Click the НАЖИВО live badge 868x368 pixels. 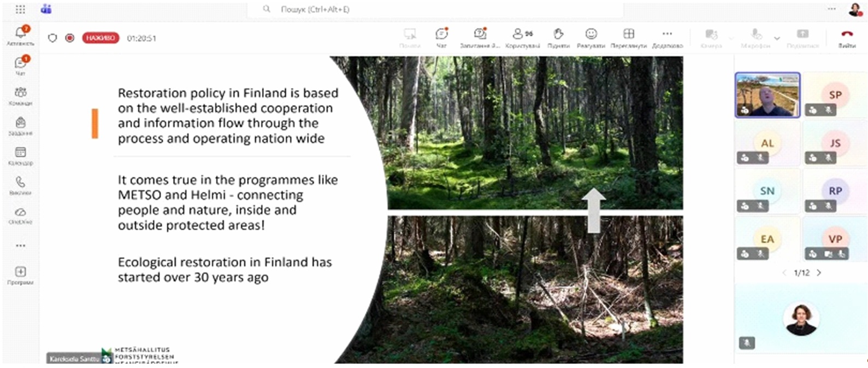(101, 38)
